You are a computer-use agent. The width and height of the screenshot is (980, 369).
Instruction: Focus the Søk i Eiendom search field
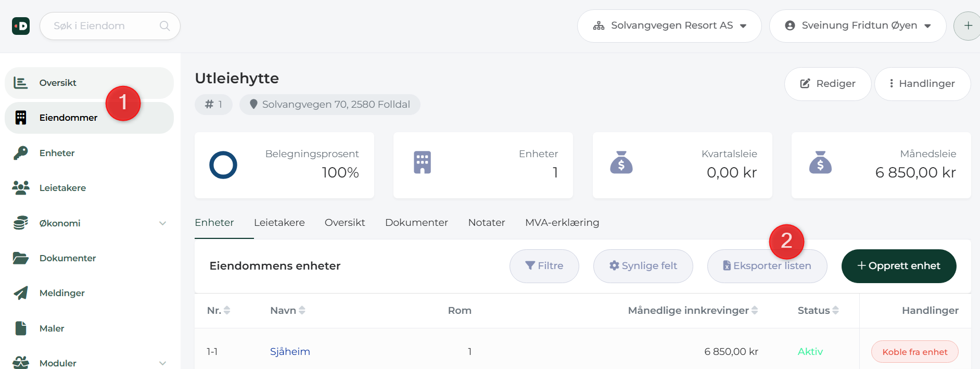[110, 26]
